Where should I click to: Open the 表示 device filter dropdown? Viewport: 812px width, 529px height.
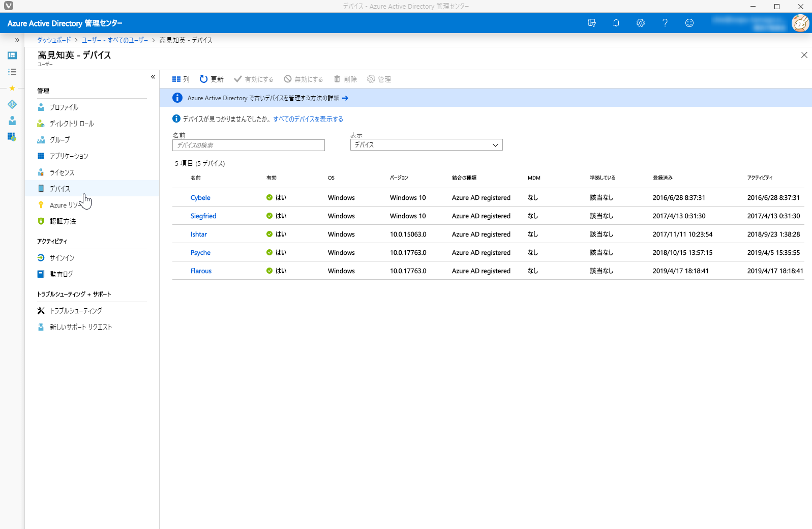point(426,145)
